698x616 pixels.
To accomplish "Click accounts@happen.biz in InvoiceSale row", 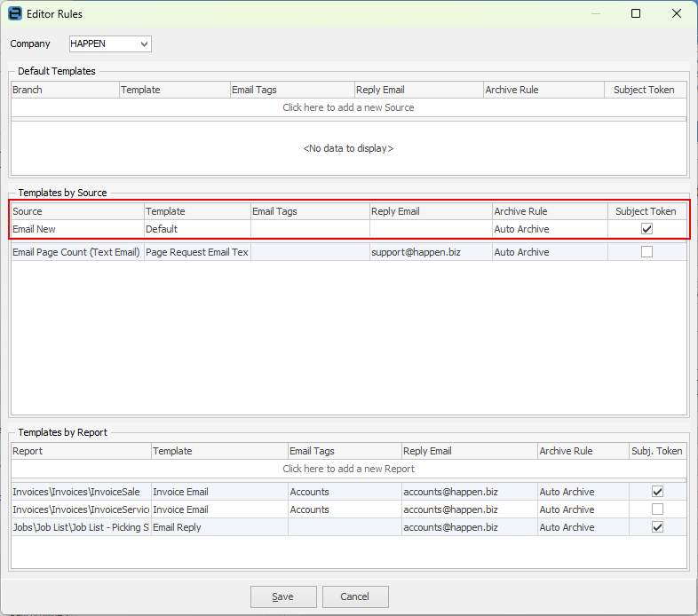I will click(x=470, y=492).
